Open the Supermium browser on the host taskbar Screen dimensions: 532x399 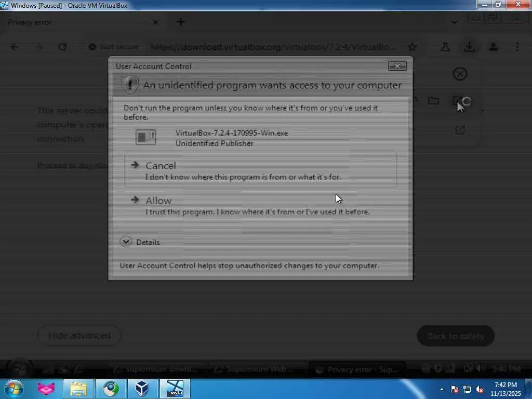tap(111, 389)
